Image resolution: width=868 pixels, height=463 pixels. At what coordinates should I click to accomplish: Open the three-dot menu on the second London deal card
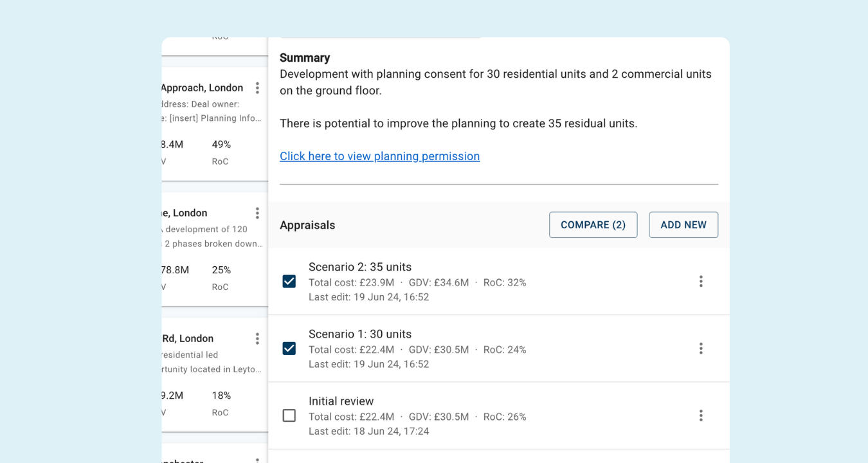(x=257, y=213)
